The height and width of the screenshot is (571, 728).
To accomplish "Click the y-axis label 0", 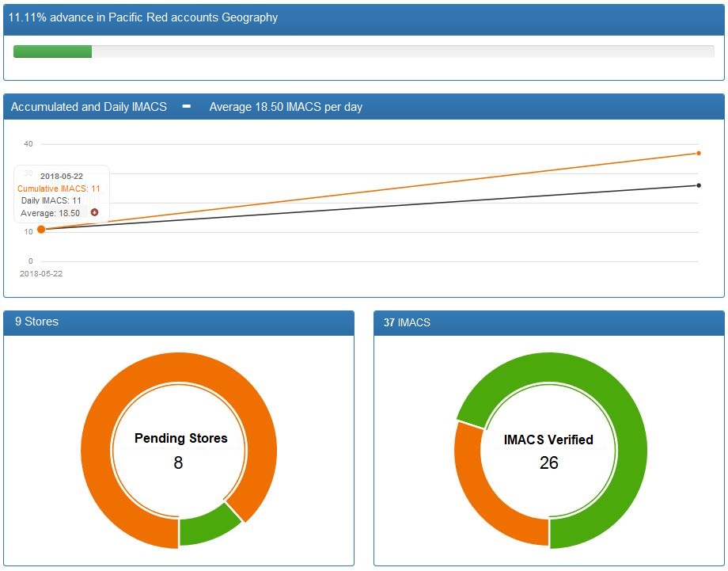I will coord(31,261).
